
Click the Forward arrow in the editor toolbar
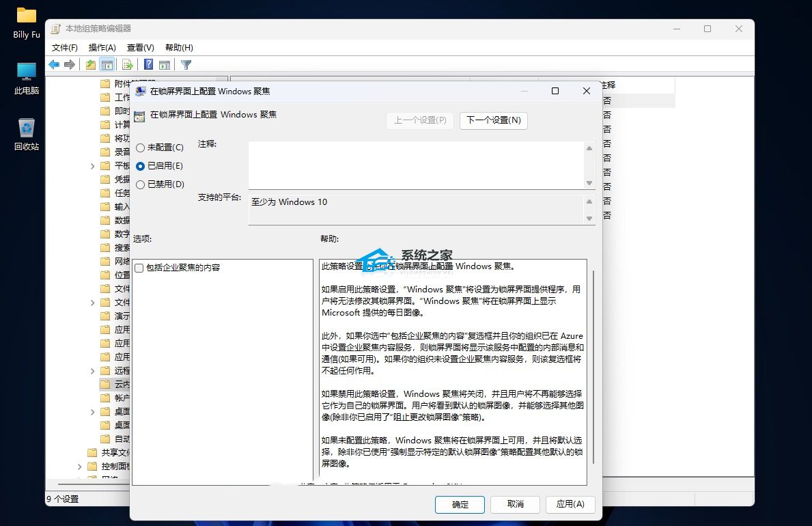tap(70, 65)
